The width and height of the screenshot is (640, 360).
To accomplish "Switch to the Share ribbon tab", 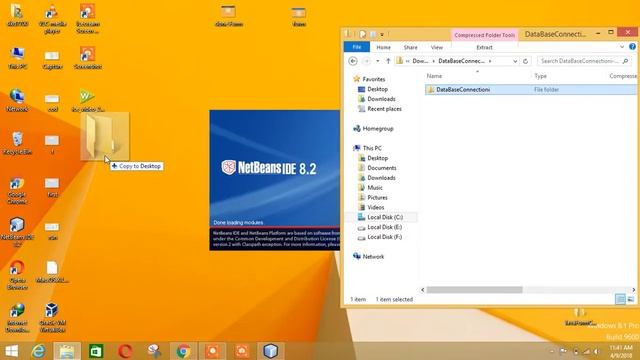I will (x=410, y=47).
